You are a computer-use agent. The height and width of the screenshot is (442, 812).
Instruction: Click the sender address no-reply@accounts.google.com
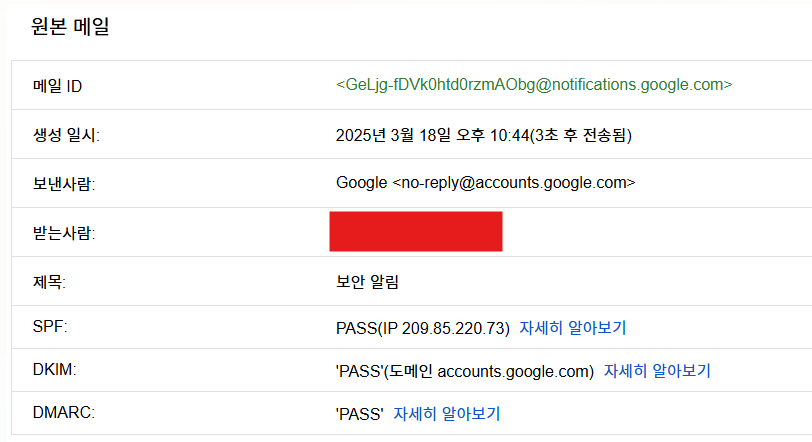pos(514,183)
